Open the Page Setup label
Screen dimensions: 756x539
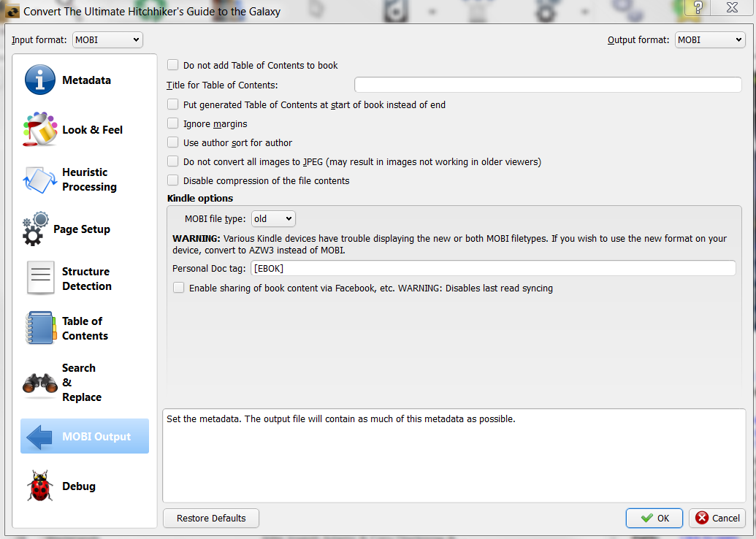82,229
